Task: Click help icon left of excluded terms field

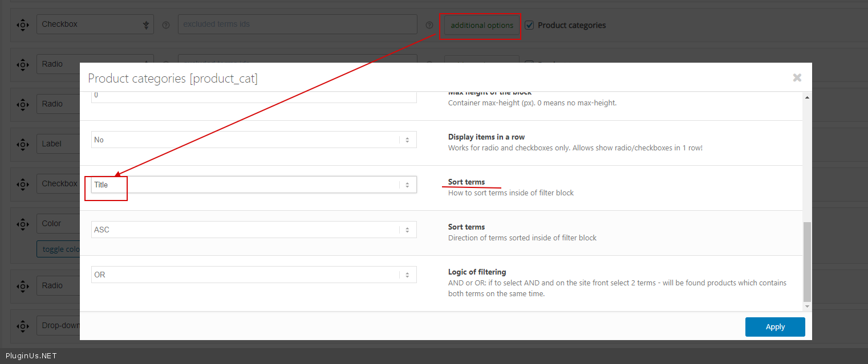Action: pyautogui.click(x=166, y=25)
